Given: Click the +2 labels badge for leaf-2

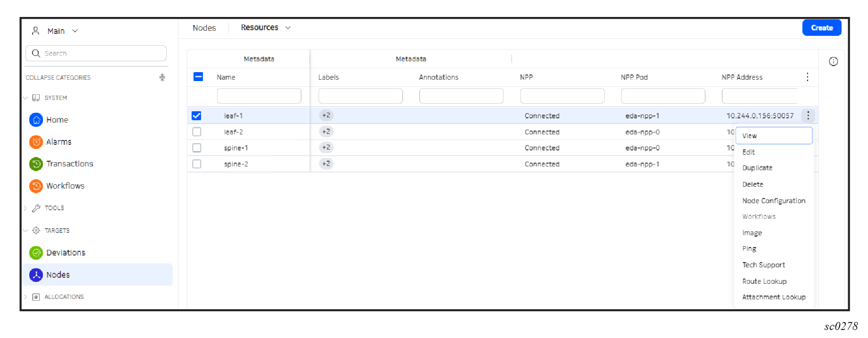Looking at the screenshot, I should [x=326, y=132].
